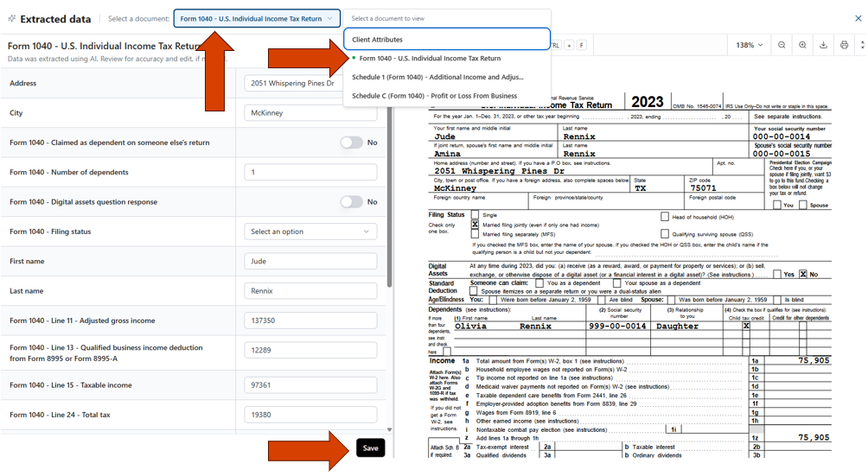Image resolution: width=868 pixels, height=476 pixels.
Task: Choose Schedule C Profit or Loss option
Action: (434, 96)
